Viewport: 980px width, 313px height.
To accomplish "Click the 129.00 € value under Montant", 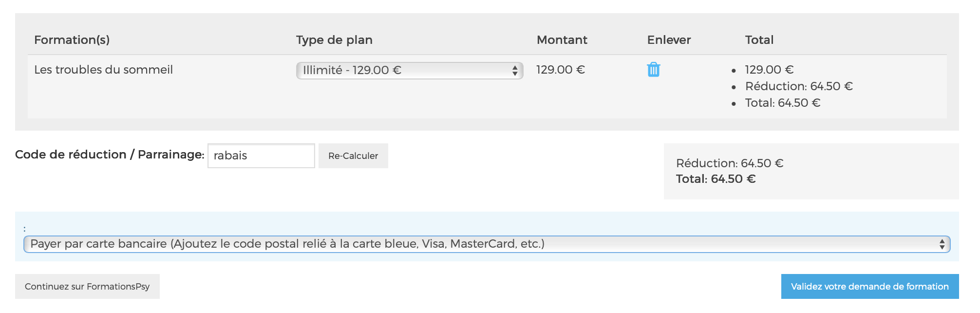I will [560, 70].
